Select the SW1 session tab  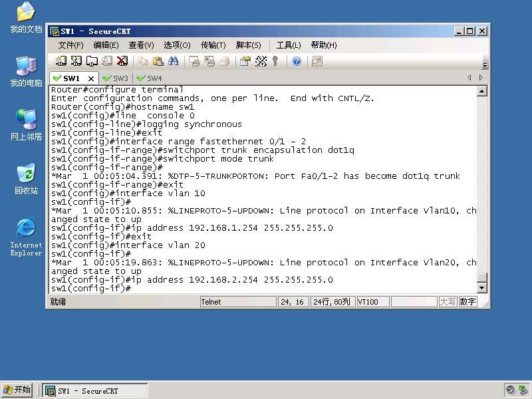pyautogui.click(x=72, y=78)
